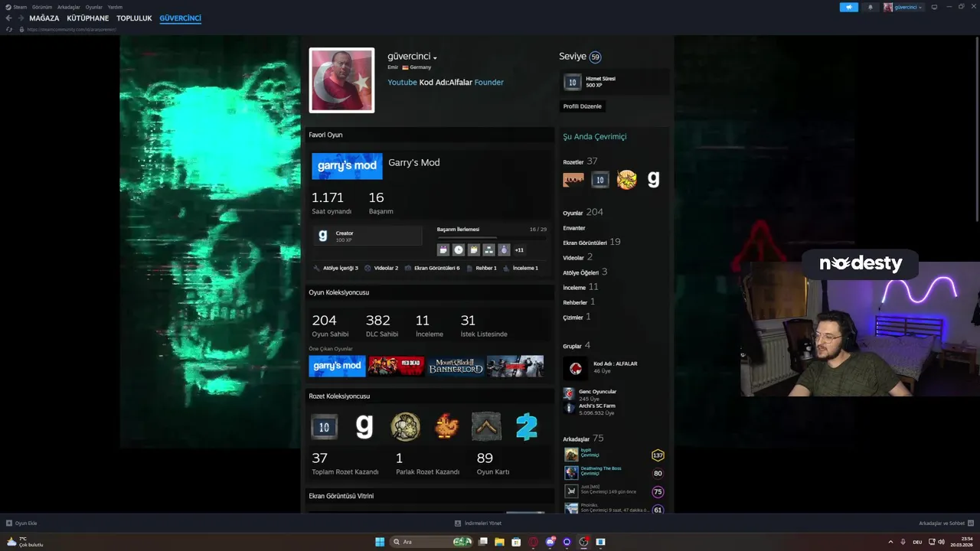Open İndirmeleri Yönet downloads manager
The height and width of the screenshot is (551, 980).
478,523
